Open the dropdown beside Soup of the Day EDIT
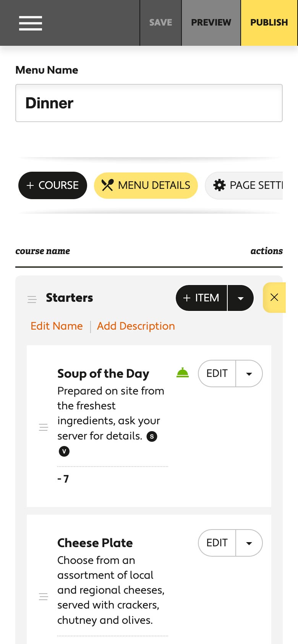The height and width of the screenshot is (644, 298). click(x=249, y=374)
